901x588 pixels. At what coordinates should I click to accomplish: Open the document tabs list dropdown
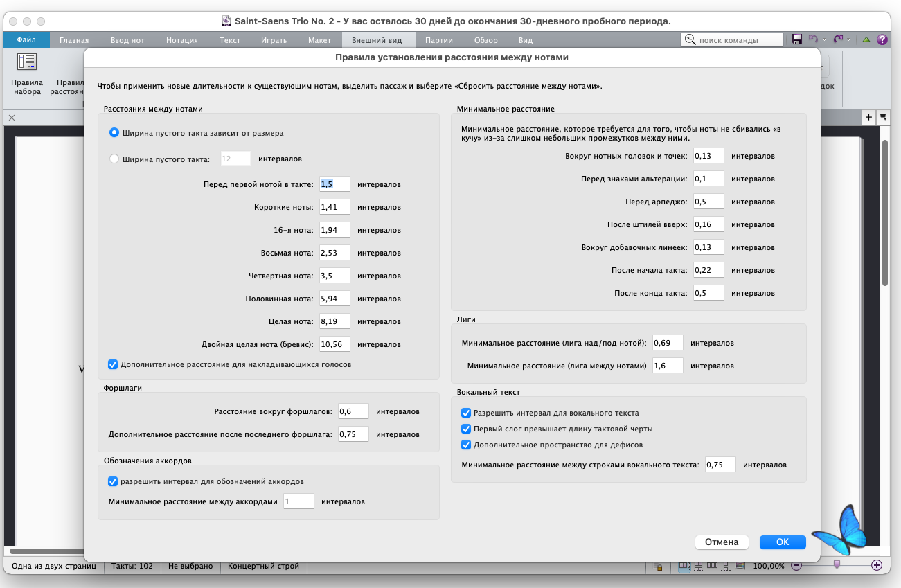883,118
